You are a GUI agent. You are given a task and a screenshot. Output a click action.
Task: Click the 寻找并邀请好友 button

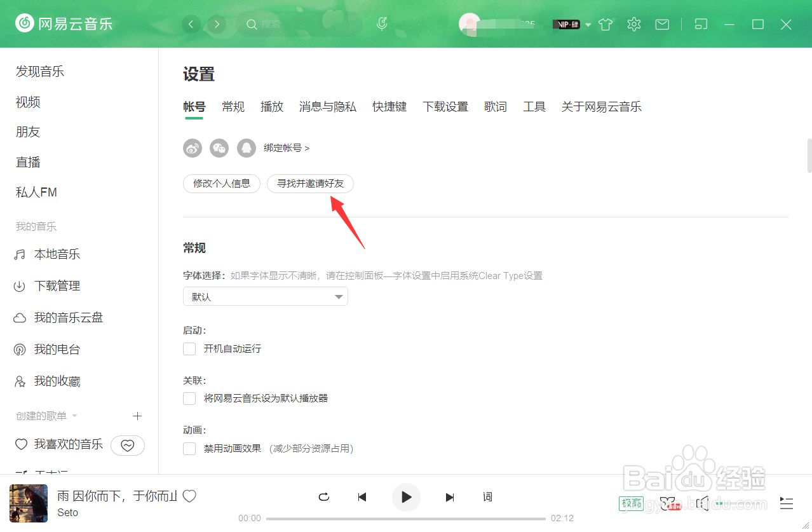pyautogui.click(x=310, y=184)
